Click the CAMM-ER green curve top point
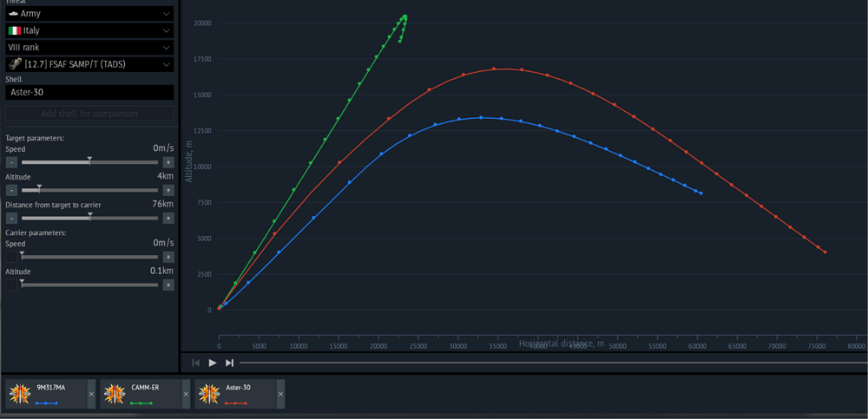 (405, 16)
